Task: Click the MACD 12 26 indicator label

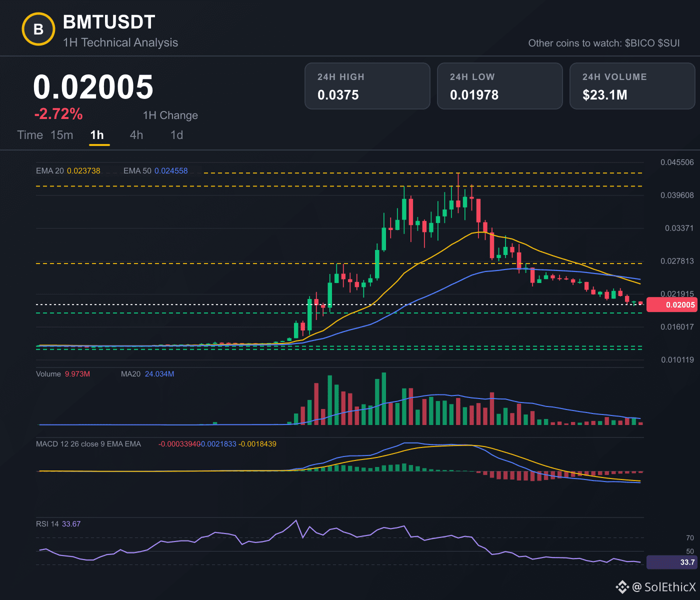Action: pos(88,444)
